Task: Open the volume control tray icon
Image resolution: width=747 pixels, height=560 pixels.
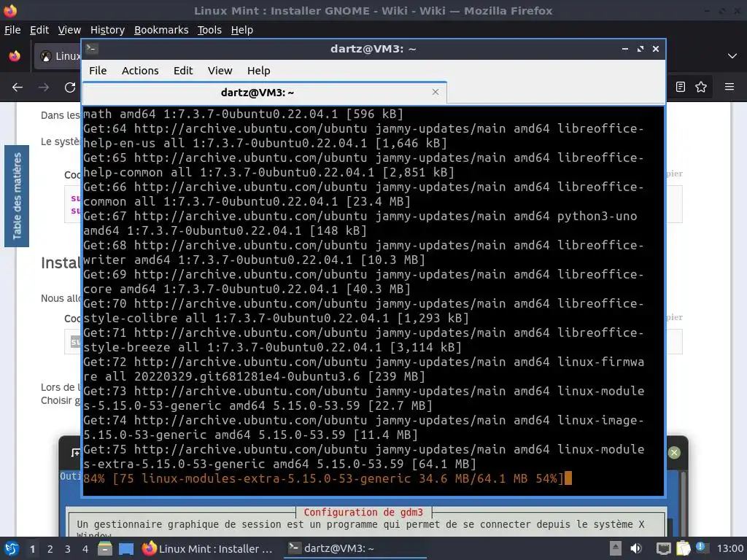Action: [x=636, y=548]
